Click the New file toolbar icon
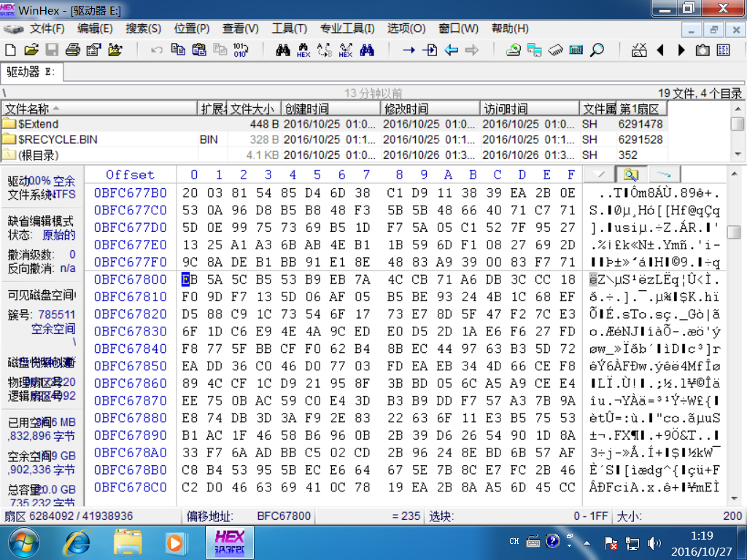This screenshot has height=560, width=747. pos(10,50)
